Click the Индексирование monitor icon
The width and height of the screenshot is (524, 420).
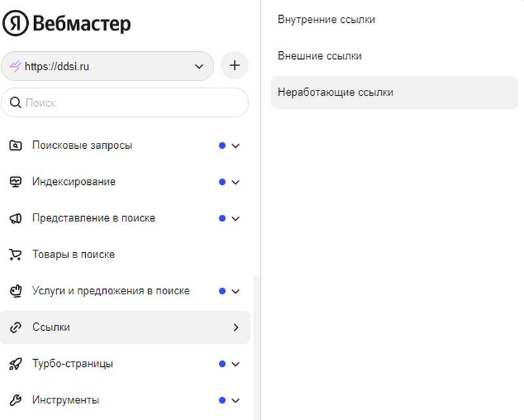15,182
